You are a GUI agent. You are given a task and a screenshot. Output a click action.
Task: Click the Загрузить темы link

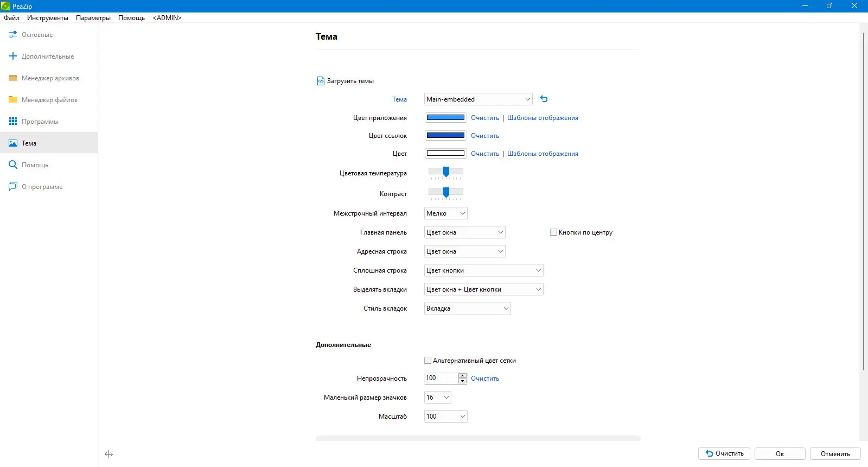pos(350,81)
